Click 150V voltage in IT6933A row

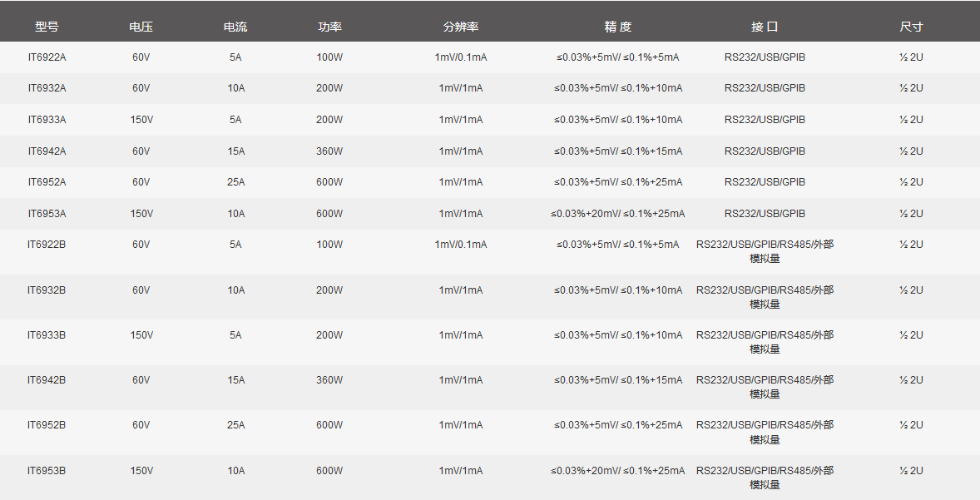click(141, 119)
